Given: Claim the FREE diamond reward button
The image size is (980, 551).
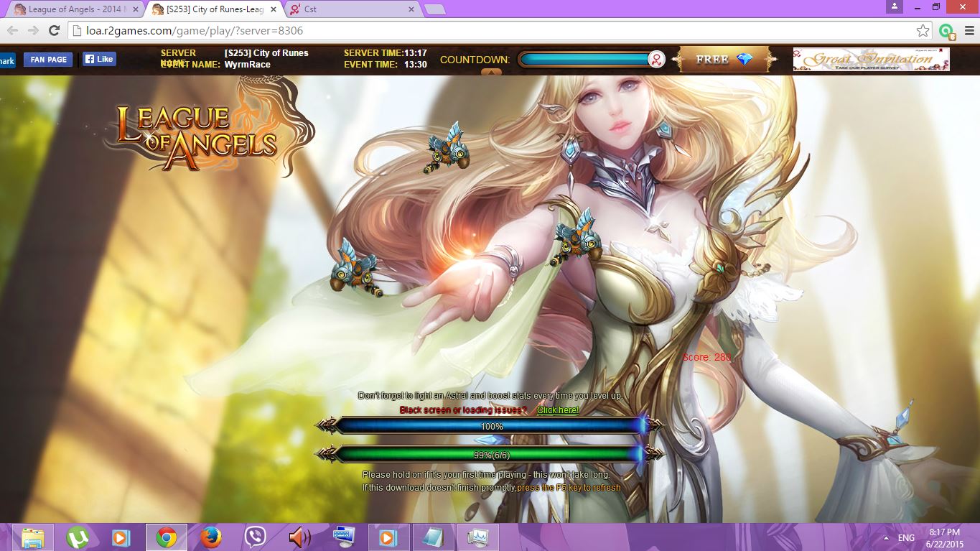Looking at the screenshot, I should [724, 60].
